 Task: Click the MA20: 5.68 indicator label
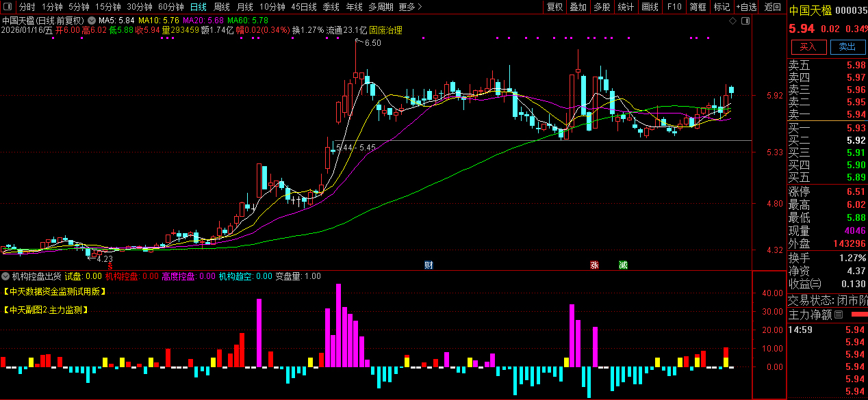[x=203, y=21]
